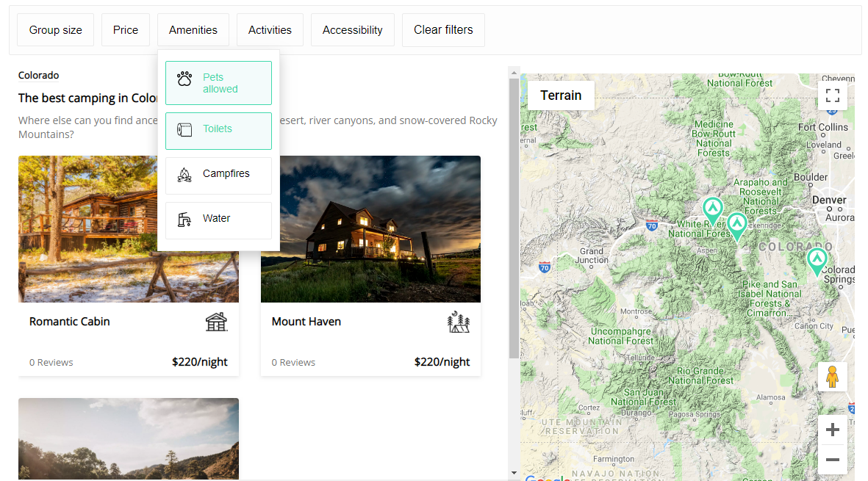Enable the Campfires amenity filter
868x481 pixels.
(219, 176)
